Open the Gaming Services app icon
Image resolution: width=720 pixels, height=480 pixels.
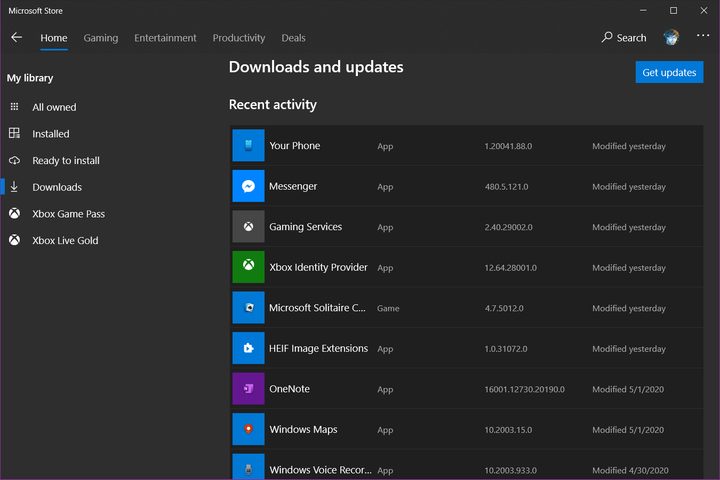pos(248,226)
